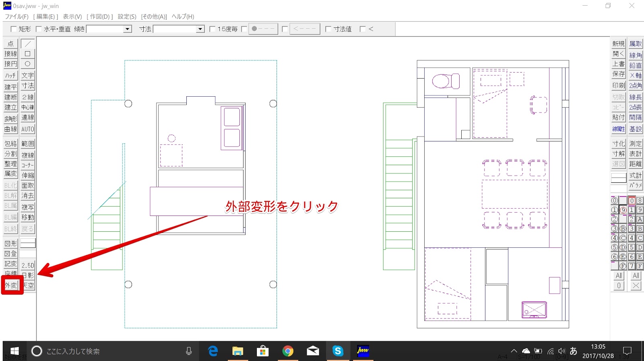Select the 2線 double line tool

coord(28,97)
